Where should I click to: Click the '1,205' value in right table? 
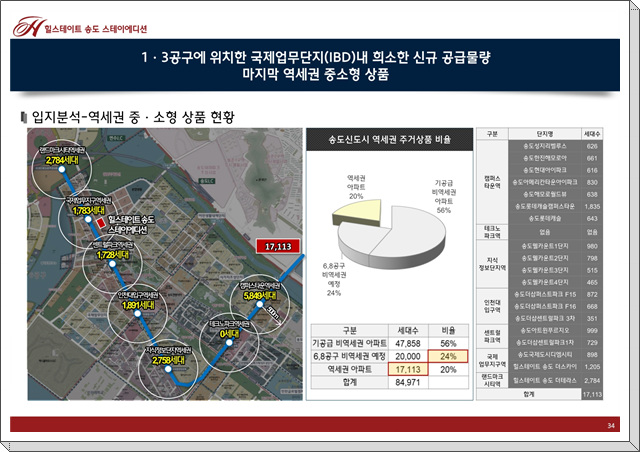tap(592, 367)
